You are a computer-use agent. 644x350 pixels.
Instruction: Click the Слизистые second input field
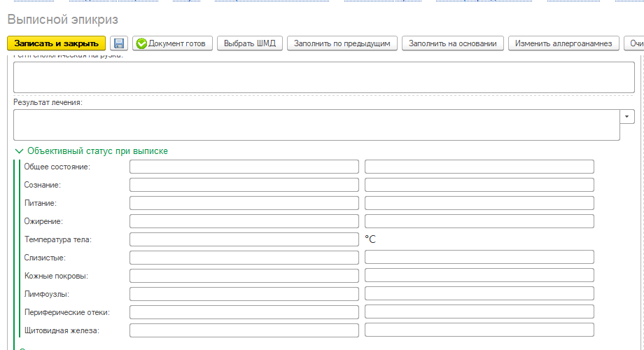point(479,258)
